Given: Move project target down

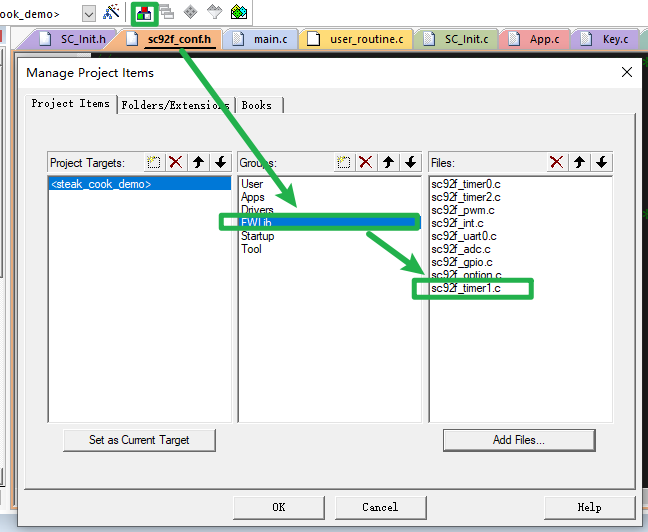Looking at the screenshot, I should click(221, 162).
